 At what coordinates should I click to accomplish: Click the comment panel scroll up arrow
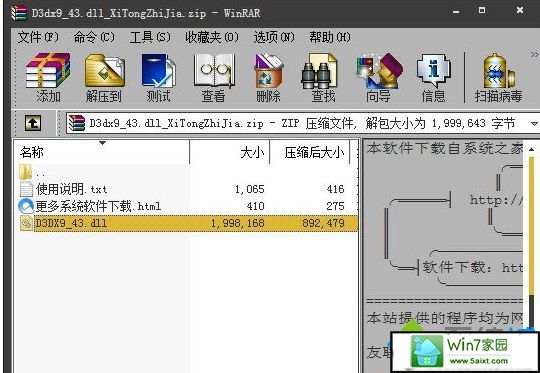tap(531, 149)
